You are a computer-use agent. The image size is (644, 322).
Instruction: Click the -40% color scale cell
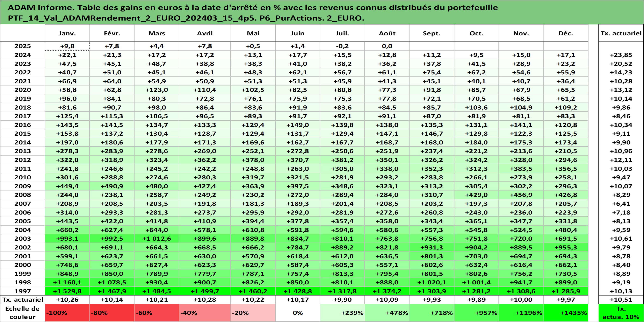point(205,313)
